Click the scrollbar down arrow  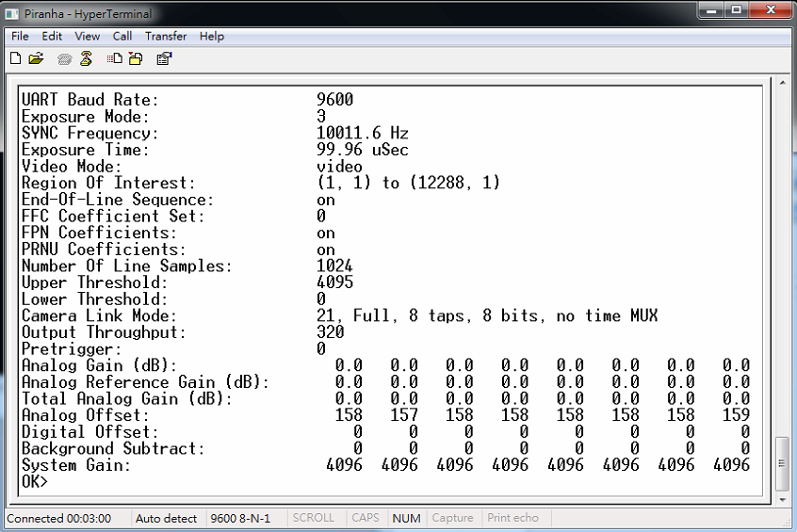(783, 500)
